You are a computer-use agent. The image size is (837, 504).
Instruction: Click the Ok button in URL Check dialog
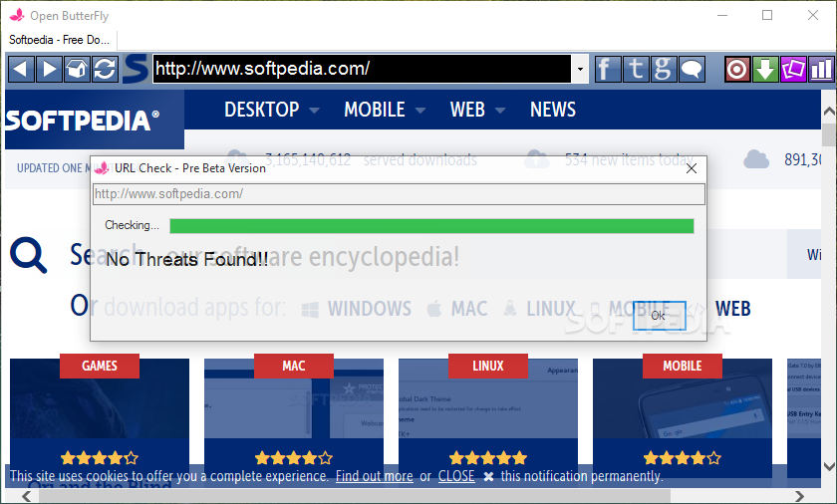point(659,315)
